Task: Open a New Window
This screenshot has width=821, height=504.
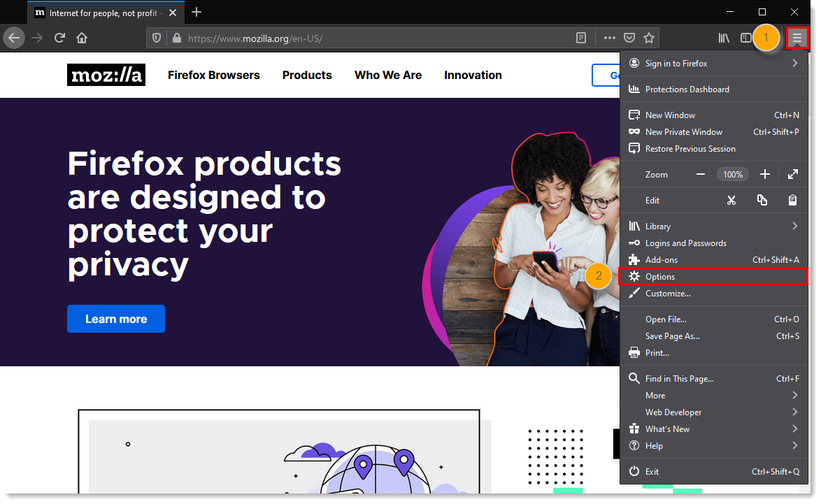Action: coord(714,115)
